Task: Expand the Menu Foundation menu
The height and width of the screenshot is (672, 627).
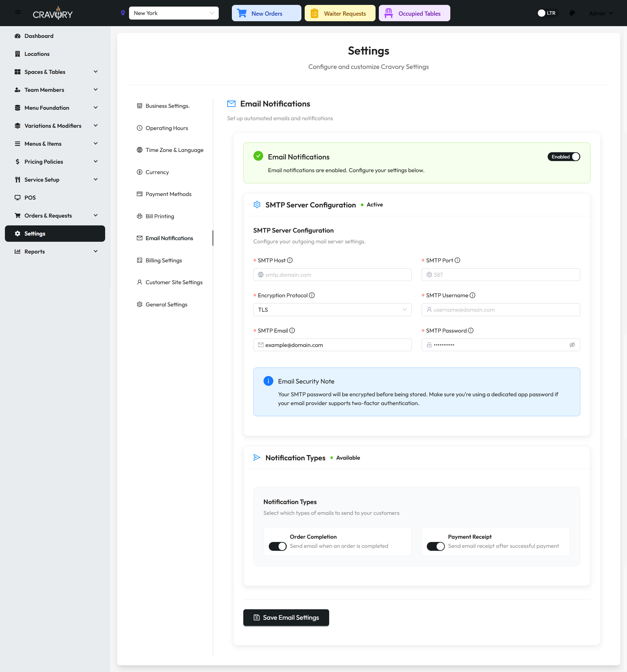Action: pos(55,108)
